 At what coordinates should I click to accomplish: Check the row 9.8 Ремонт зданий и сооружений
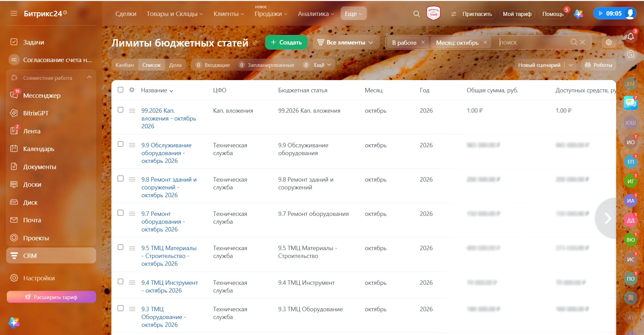pos(121,179)
